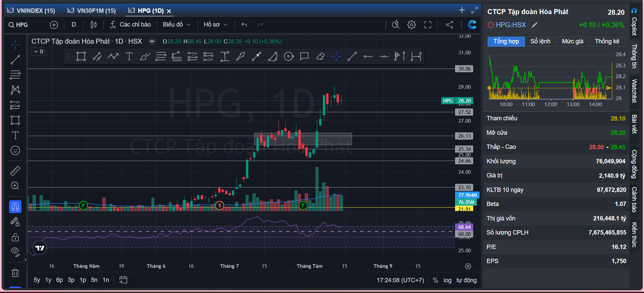Switch to the VNINDEX (15) tab
This screenshot has width=644, height=293.
coord(31,10)
